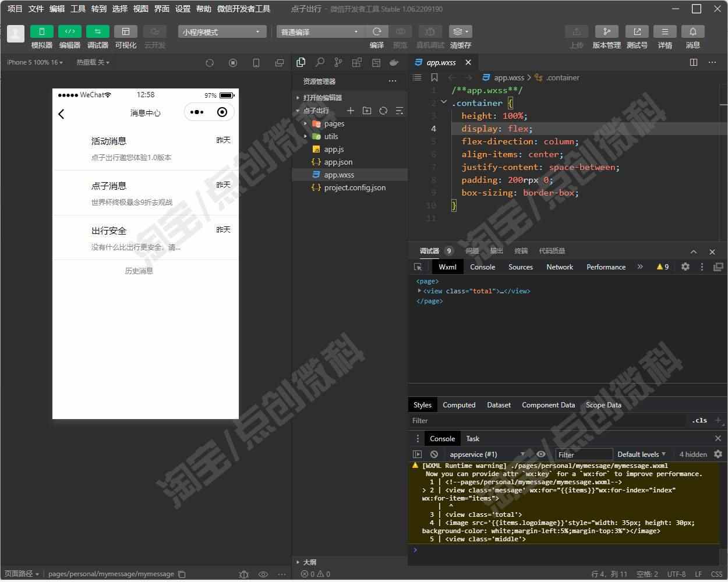Switch to the 终端 panel tab
Viewport: 728px width, 582px height.
pyautogui.click(x=521, y=251)
